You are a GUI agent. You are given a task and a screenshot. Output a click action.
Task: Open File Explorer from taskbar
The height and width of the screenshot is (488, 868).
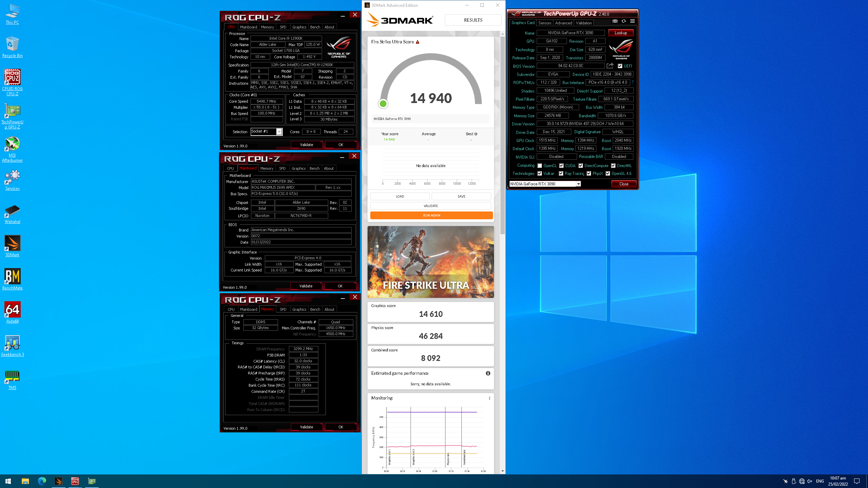tap(25, 481)
